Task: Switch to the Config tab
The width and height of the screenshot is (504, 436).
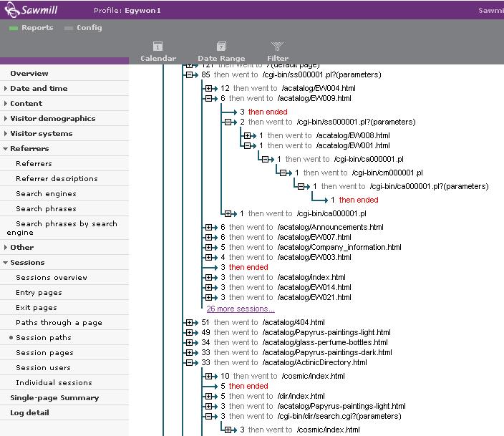Action: tap(83, 28)
